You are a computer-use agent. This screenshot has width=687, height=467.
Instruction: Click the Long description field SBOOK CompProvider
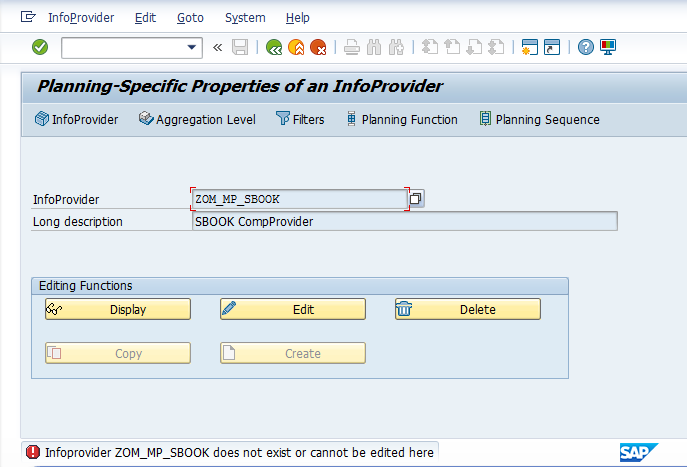(404, 221)
